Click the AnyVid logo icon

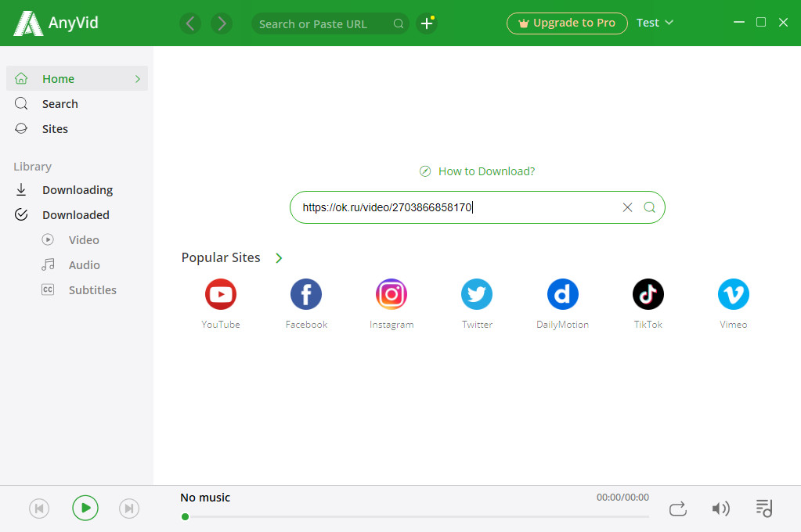coord(28,23)
